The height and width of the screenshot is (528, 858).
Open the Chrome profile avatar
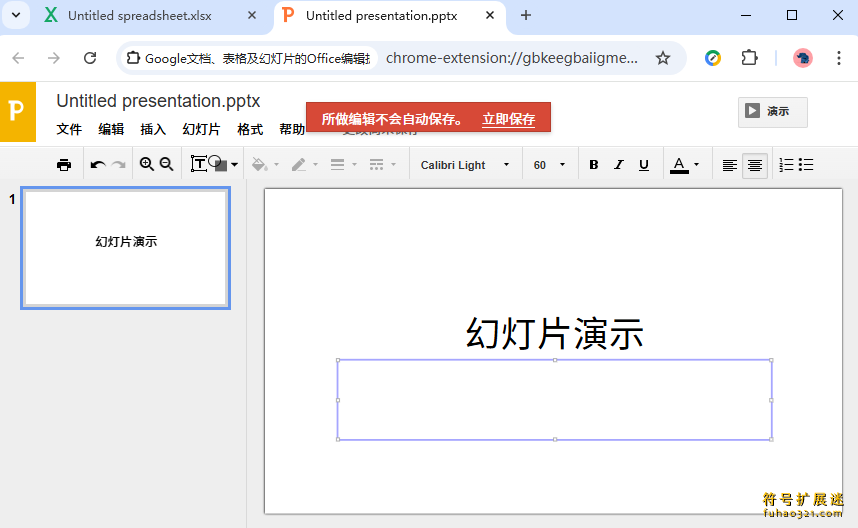click(x=803, y=58)
